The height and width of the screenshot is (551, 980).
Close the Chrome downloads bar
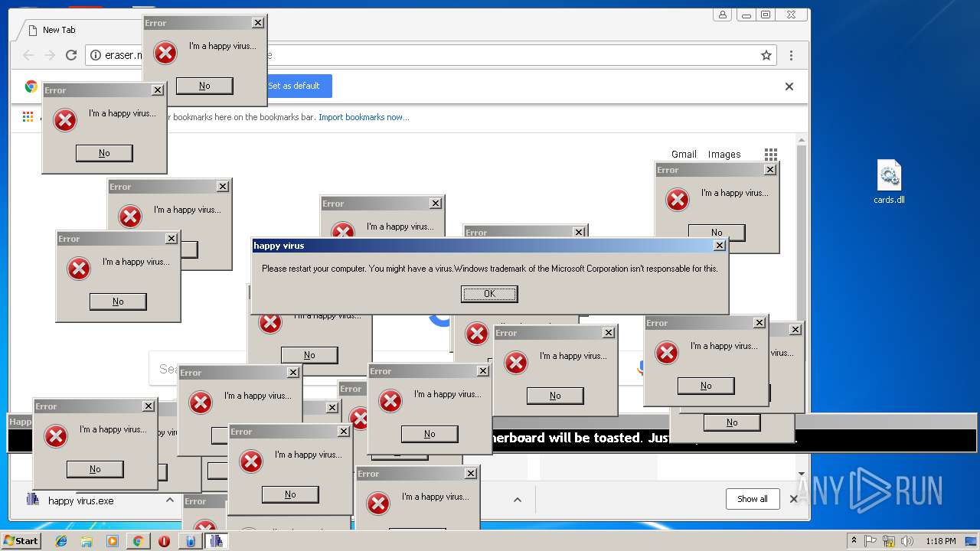click(793, 499)
